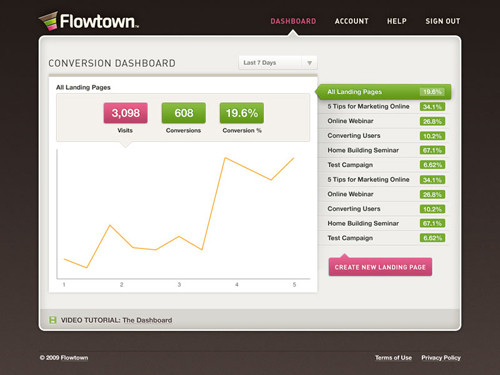Click the Conversion Dashboard page title
The height and width of the screenshot is (375, 500).
point(112,63)
